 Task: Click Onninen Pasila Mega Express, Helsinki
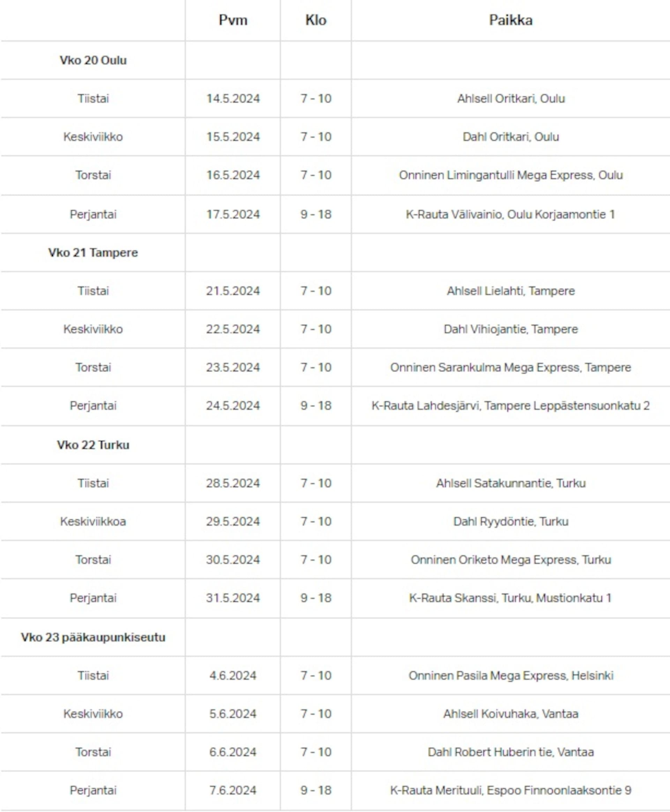click(511, 675)
